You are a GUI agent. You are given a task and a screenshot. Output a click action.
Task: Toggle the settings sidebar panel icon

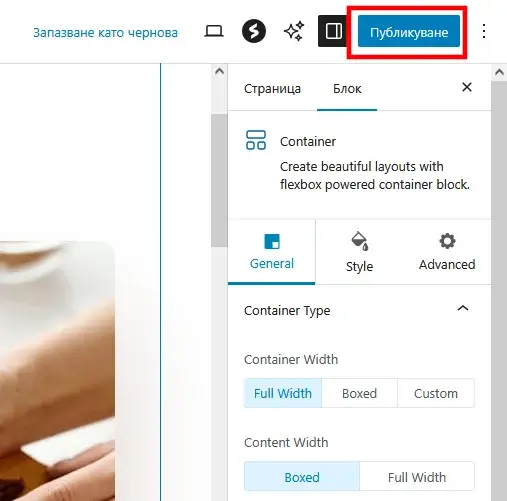pos(334,31)
